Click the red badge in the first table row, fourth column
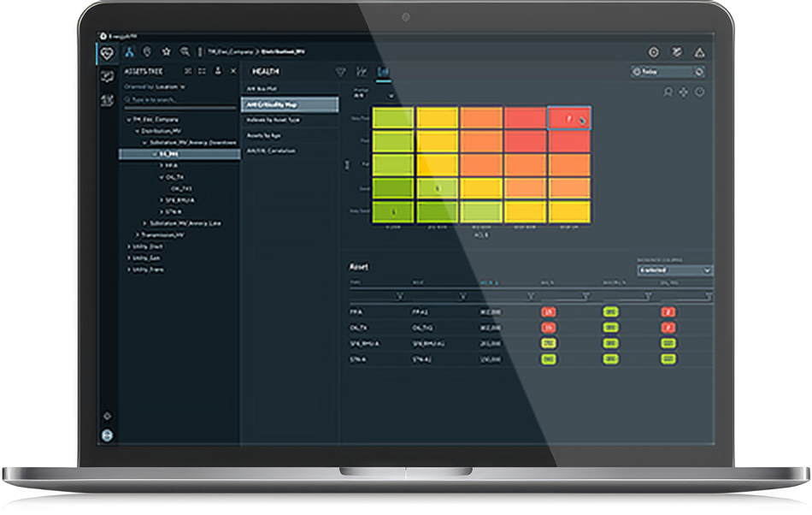 pyautogui.click(x=549, y=312)
